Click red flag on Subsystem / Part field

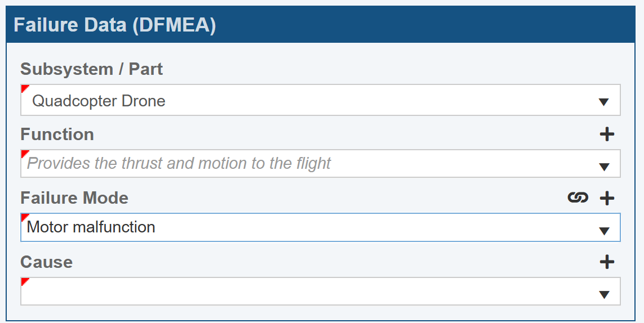tap(25, 89)
